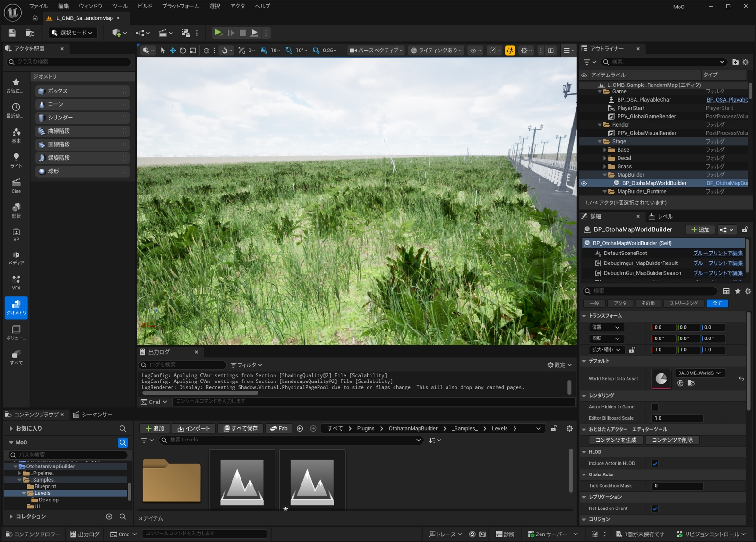Click the lock scale ratio icon

[632, 350]
